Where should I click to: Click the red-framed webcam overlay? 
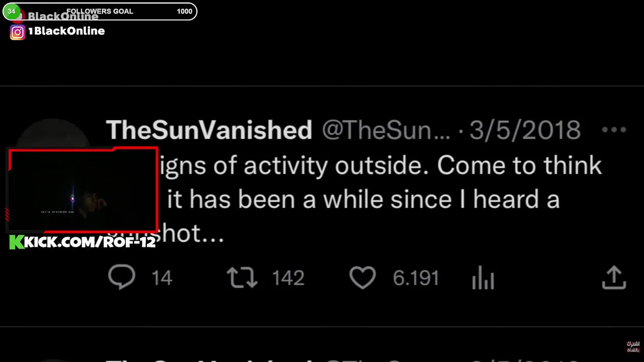click(x=83, y=190)
